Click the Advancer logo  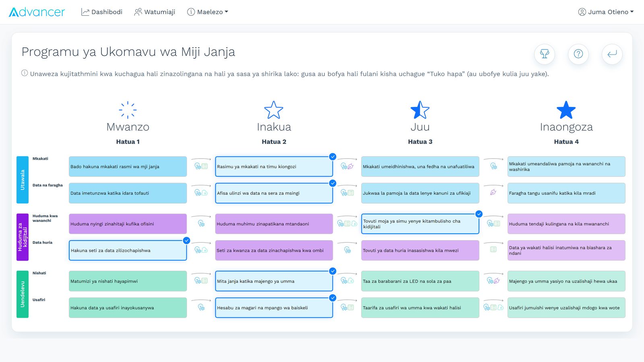(x=37, y=12)
